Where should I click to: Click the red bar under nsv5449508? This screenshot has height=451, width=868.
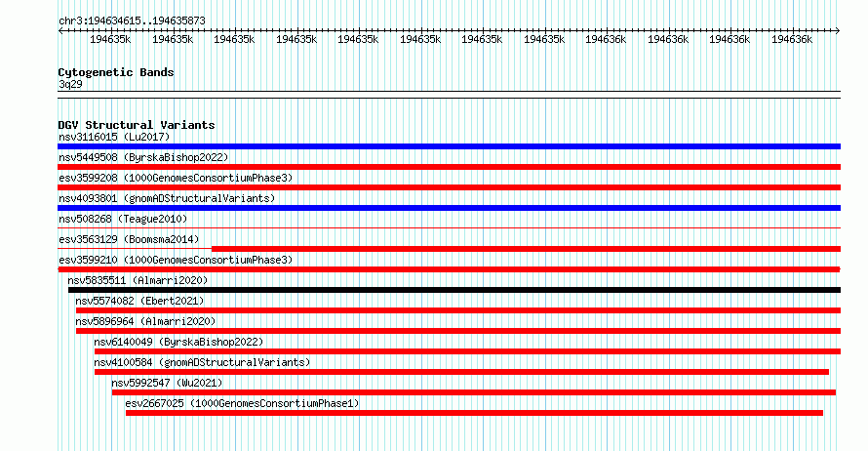click(449, 167)
